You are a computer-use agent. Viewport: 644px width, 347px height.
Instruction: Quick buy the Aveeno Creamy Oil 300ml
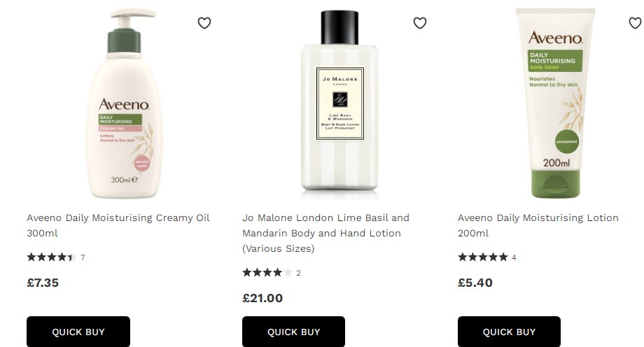(x=78, y=332)
